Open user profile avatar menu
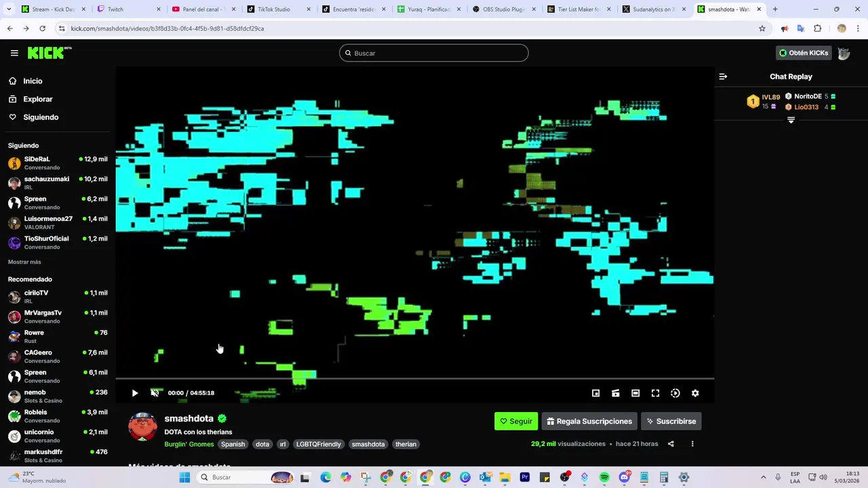This screenshot has height=488, width=868. (x=844, y=53)
